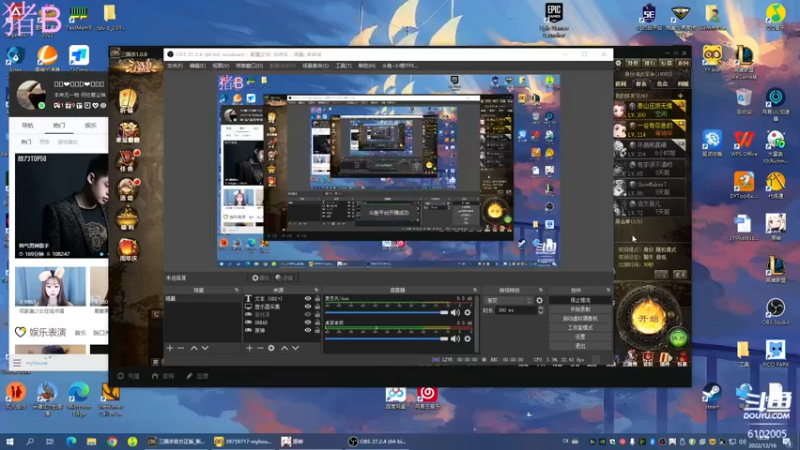Open 麦克风/Aux audio settings gear
The height and width of the screenshot is (450, 800).
click(467, 312)
